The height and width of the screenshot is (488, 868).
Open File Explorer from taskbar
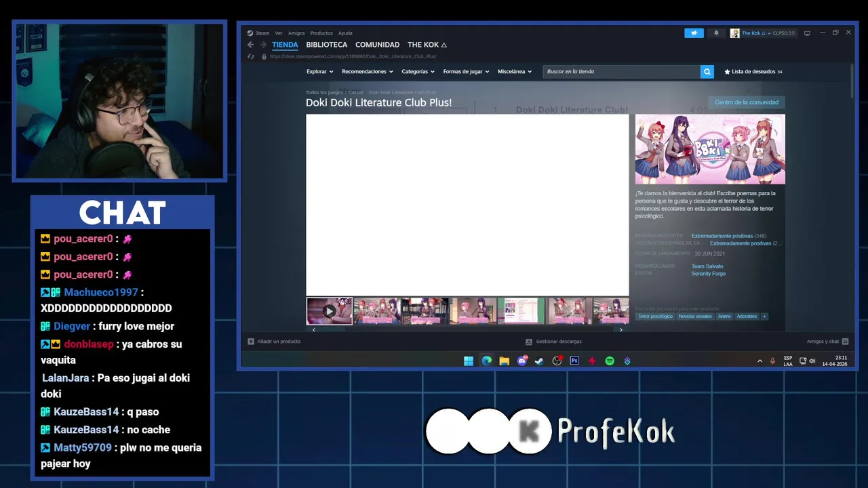coord(504,361)
